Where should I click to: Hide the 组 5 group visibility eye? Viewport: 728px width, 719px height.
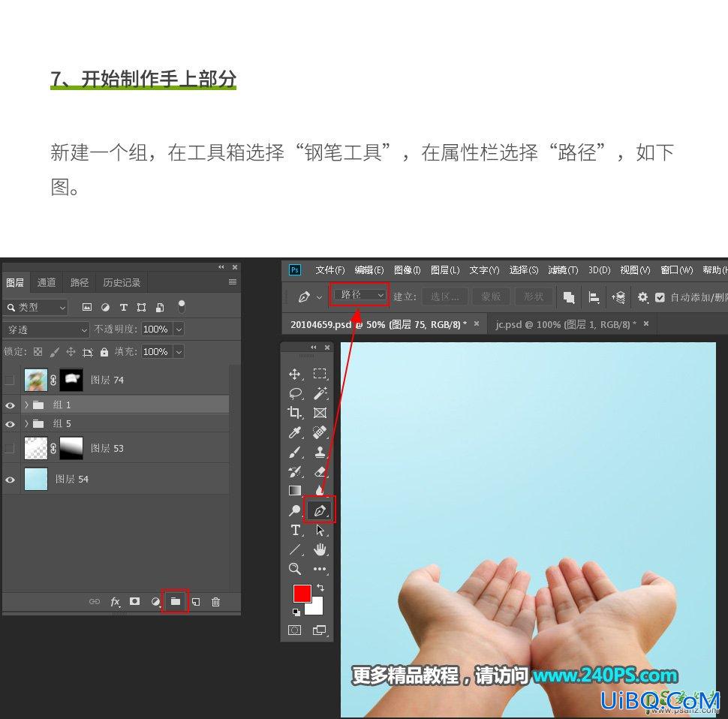click(10, 424)
